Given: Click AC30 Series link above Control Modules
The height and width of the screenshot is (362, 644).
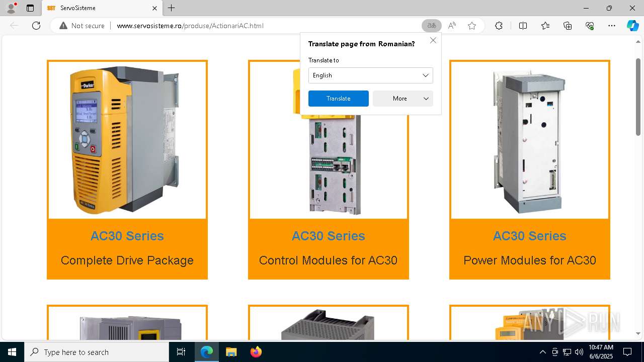Looking at the screenshot, I should tap(329, 236).
